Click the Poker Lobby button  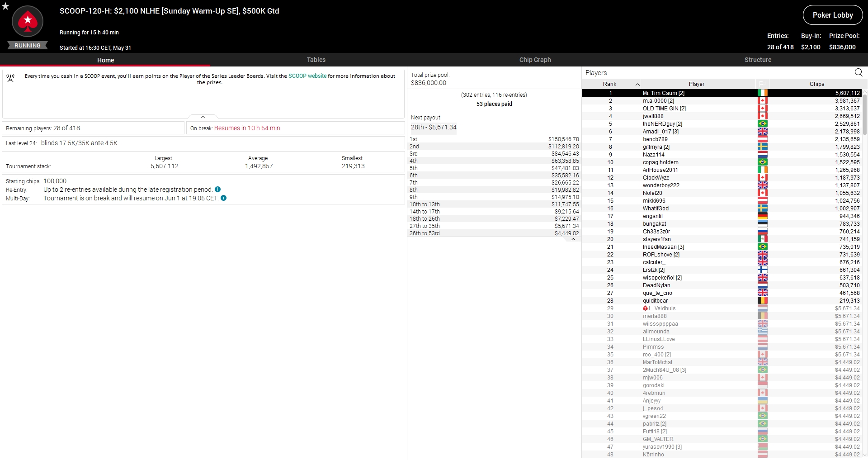click(x=833, y=15)
